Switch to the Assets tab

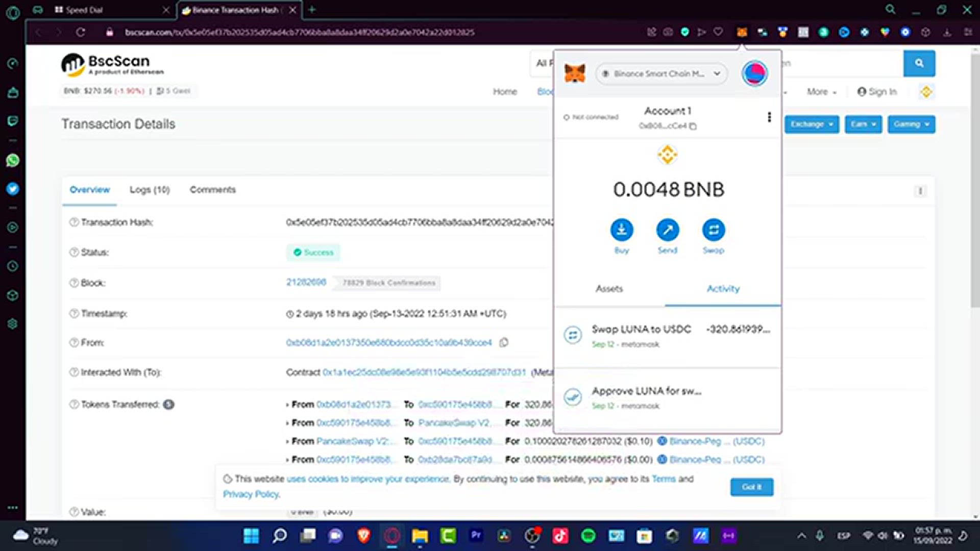coord(609,289)
